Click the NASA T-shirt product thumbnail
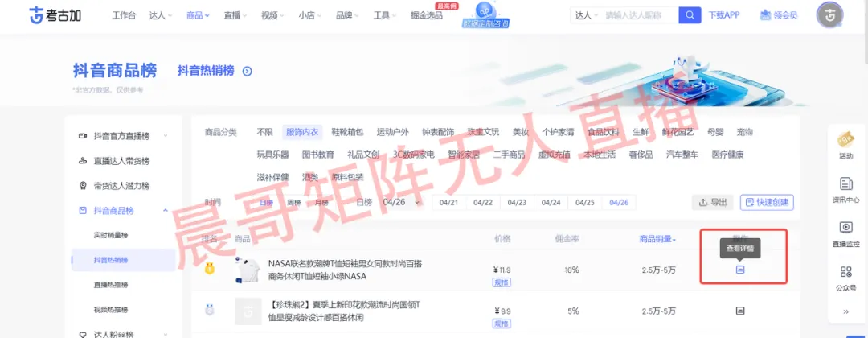Screen dimensions: 868x338 [x=248, y=270]
